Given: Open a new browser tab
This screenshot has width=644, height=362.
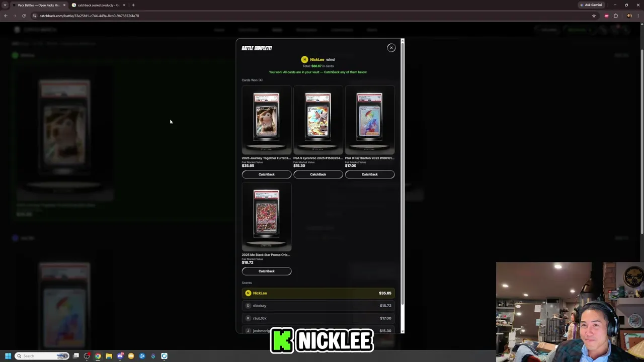Looking at the screenshot, I should (133, 5).
